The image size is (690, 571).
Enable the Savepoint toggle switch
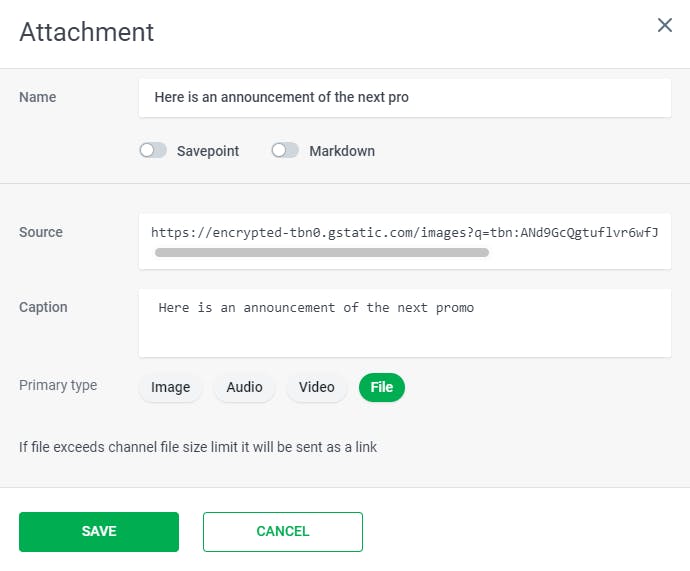point(153,151)
